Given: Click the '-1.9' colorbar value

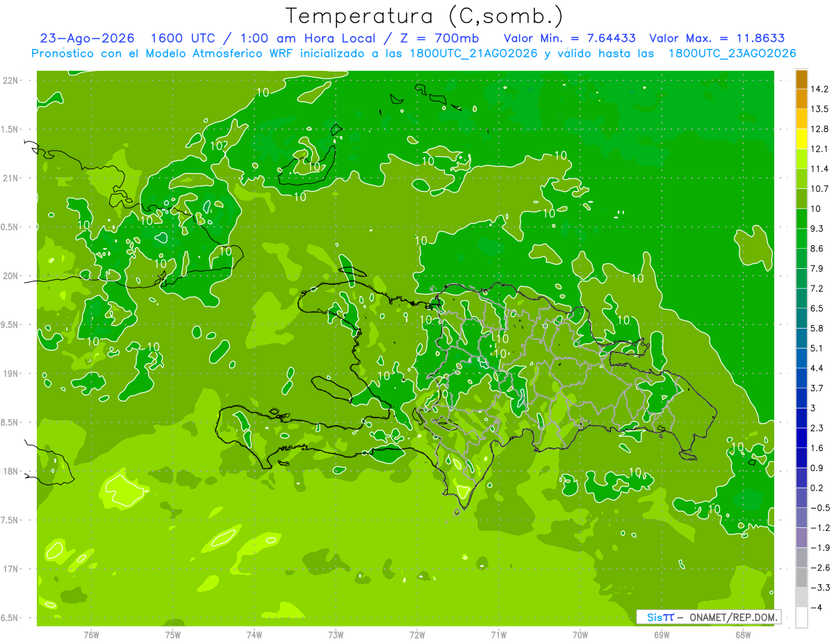Looking at the screenshot, I should (x=820, y=547).
